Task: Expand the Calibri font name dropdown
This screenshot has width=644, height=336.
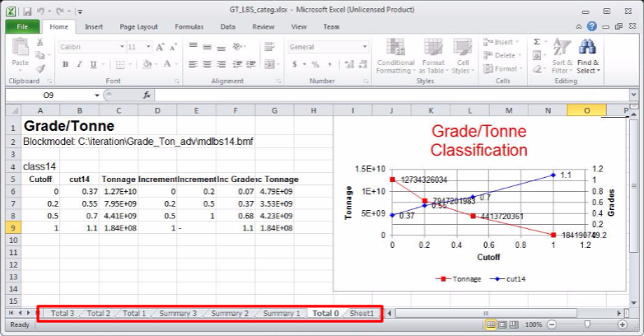Action: click(119, 48)
